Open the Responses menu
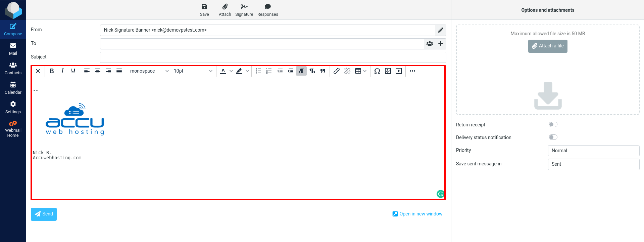The image size is (644, 242). [x=267, y=10]
